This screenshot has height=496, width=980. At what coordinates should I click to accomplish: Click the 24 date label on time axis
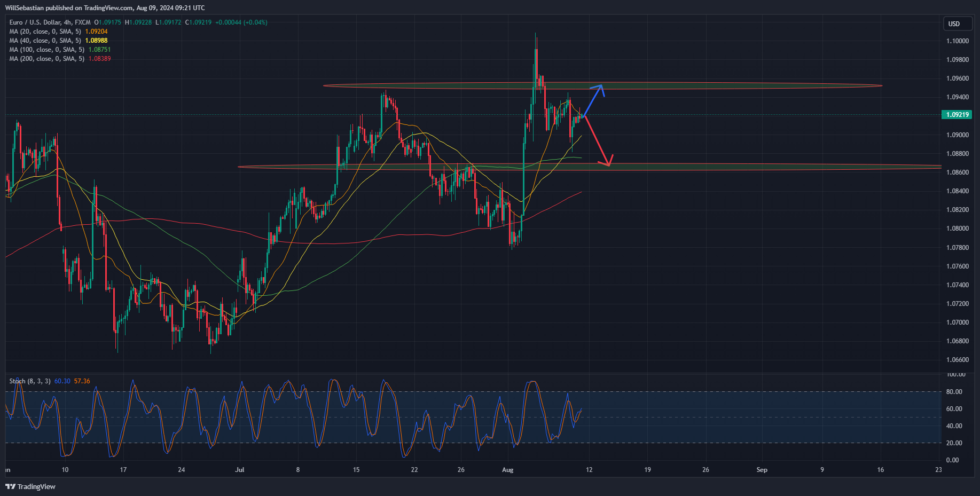coord(182,470)
